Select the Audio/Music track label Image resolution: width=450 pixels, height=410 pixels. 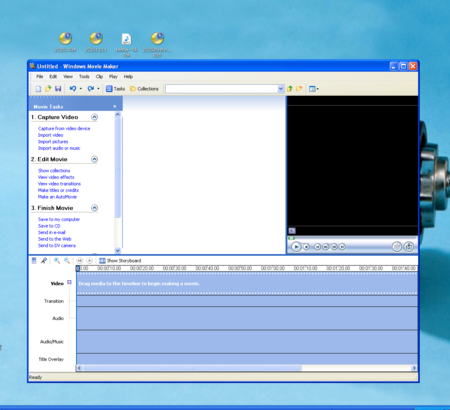[52, 342]
